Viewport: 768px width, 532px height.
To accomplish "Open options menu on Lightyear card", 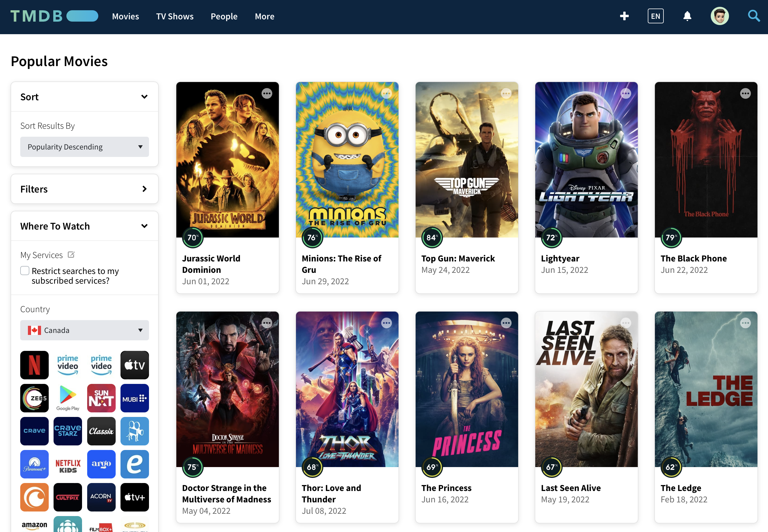I will (626, 93).
